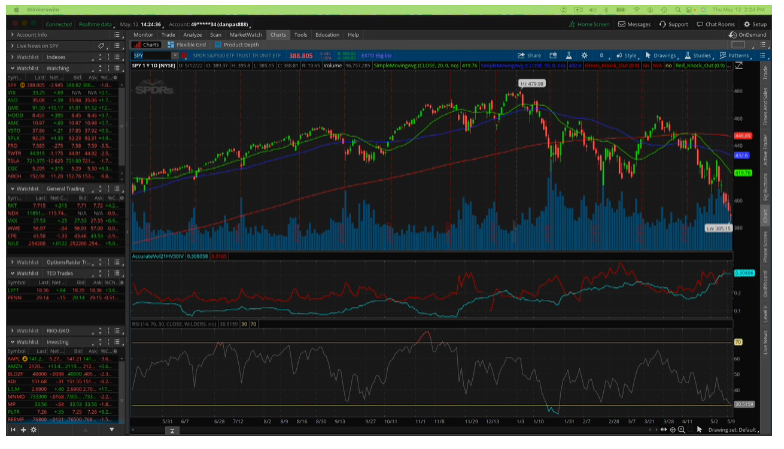
Task: Open Investing watchlist menu icon
Action: (x=117, y=342)
